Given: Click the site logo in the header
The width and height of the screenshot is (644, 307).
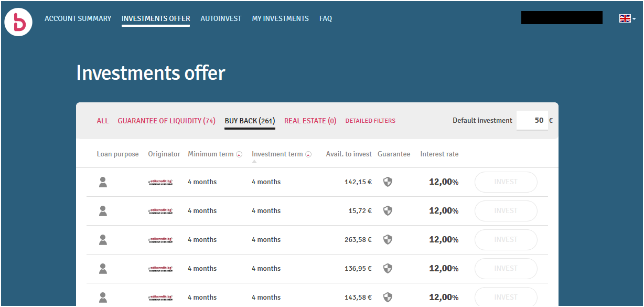Looking at the screenshot, I should tap(18, 22).
